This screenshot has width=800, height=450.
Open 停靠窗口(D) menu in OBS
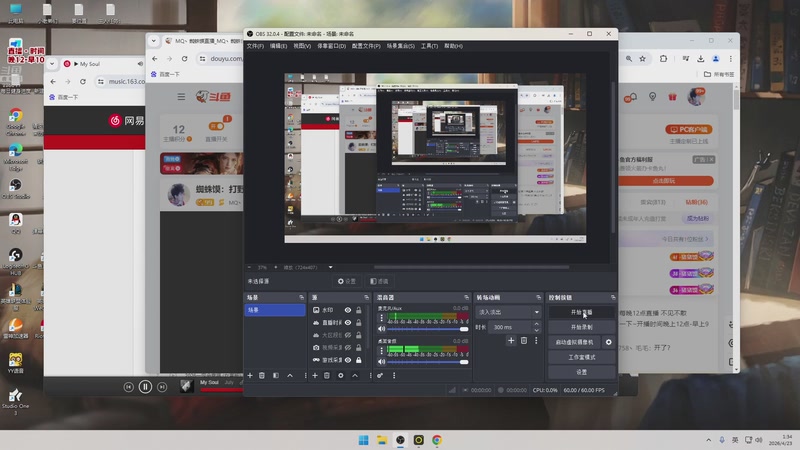[x=331, y=46]
